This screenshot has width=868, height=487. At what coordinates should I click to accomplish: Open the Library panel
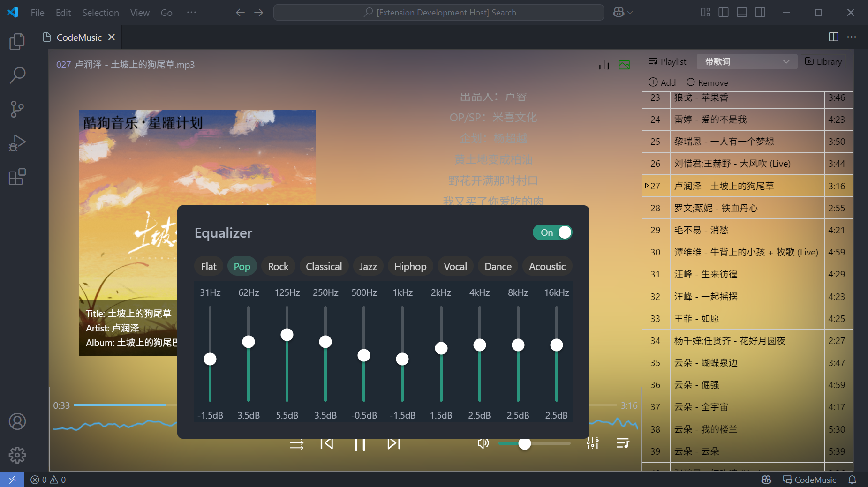[823, 61]
